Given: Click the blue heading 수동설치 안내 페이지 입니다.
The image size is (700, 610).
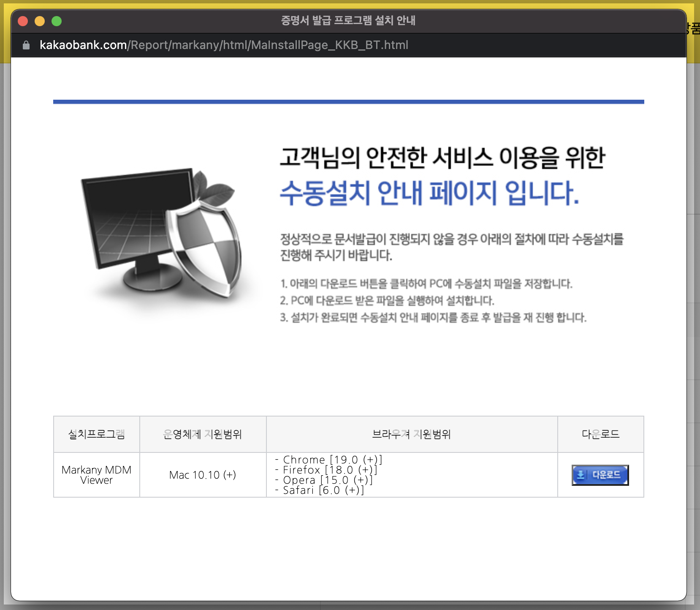Looking at the screenshot, I should [429, 193].
